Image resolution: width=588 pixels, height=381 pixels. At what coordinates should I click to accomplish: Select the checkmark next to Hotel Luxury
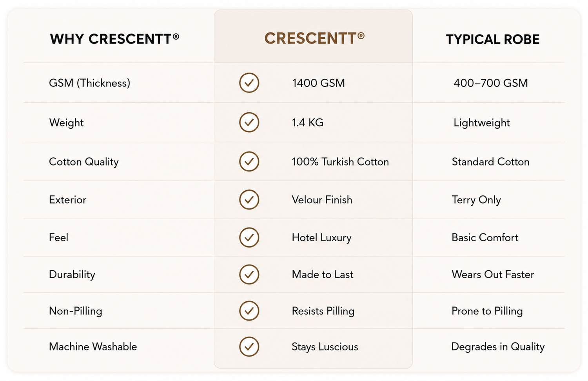tap(249, 237)
